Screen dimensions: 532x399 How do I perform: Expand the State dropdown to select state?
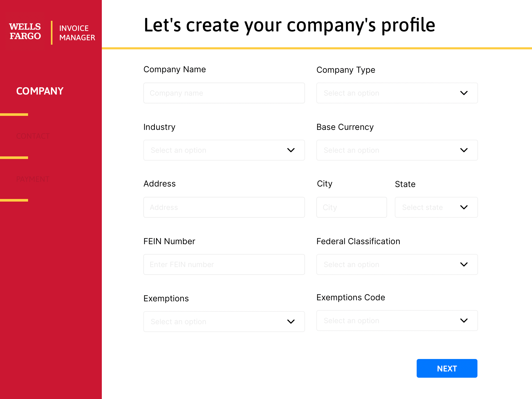[464, 207]
